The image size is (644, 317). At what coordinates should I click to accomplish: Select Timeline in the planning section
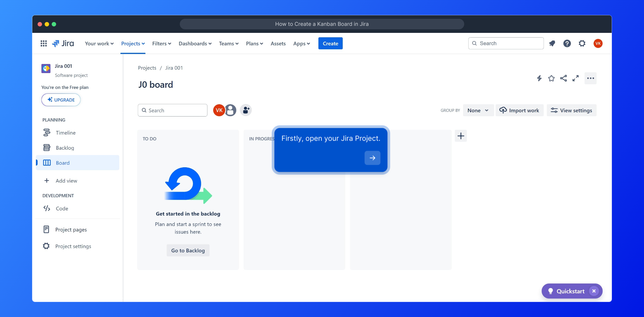click(66, 133)
